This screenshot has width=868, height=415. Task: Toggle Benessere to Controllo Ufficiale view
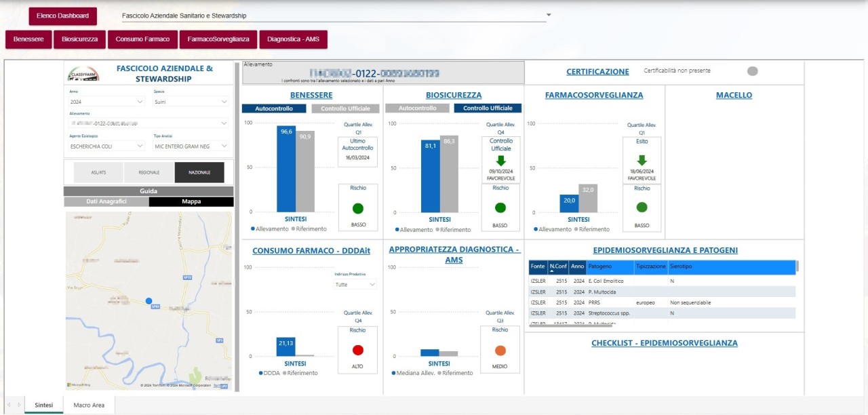(345, 108)
